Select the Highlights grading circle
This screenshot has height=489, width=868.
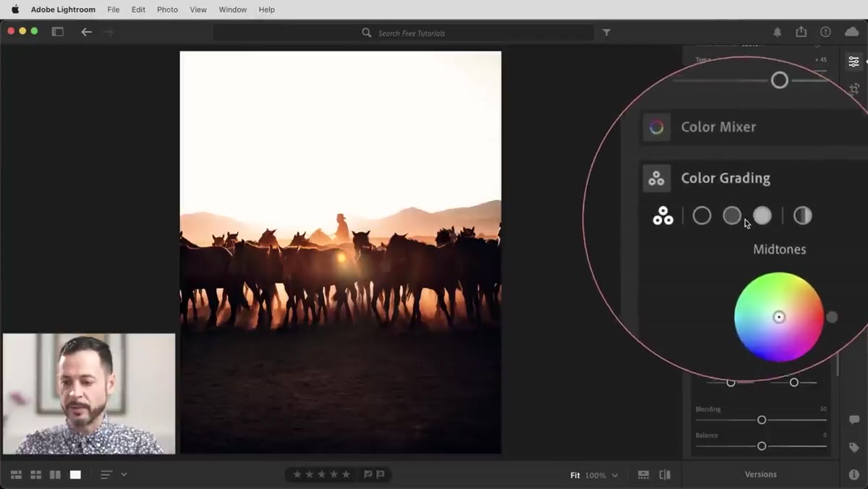pos(762,216)
